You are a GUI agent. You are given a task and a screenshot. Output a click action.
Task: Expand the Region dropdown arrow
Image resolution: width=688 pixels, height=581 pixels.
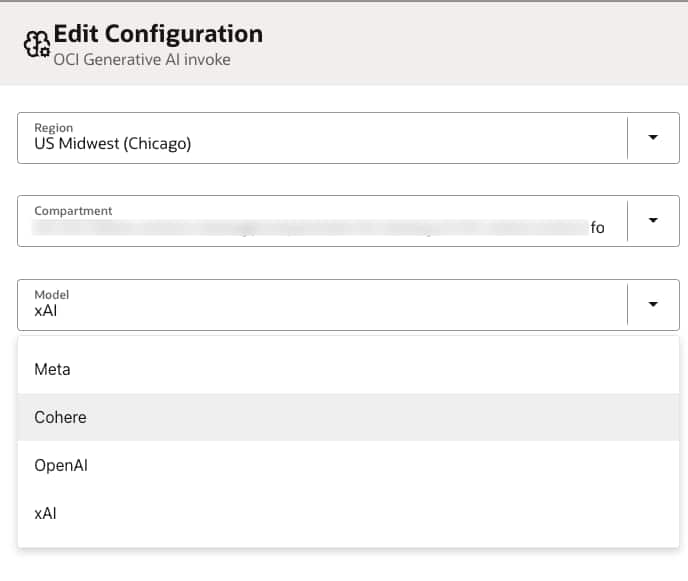coord(653,137)
